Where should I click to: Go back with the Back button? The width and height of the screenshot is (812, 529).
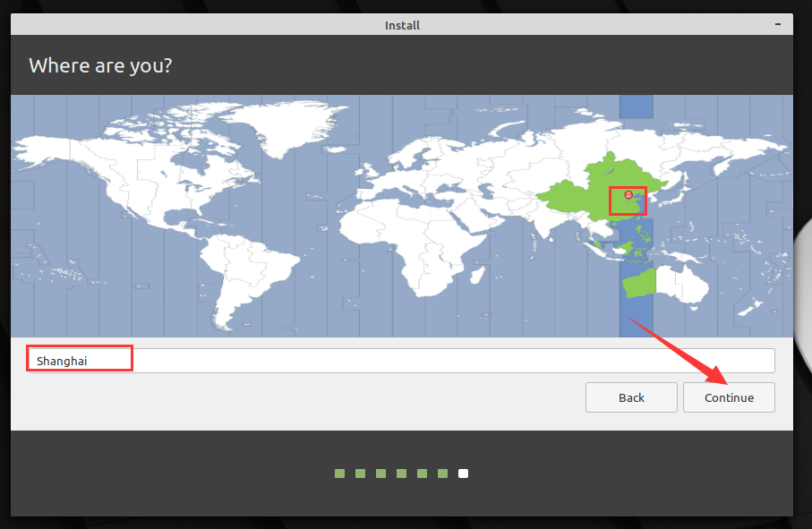[x=631, y=397]
